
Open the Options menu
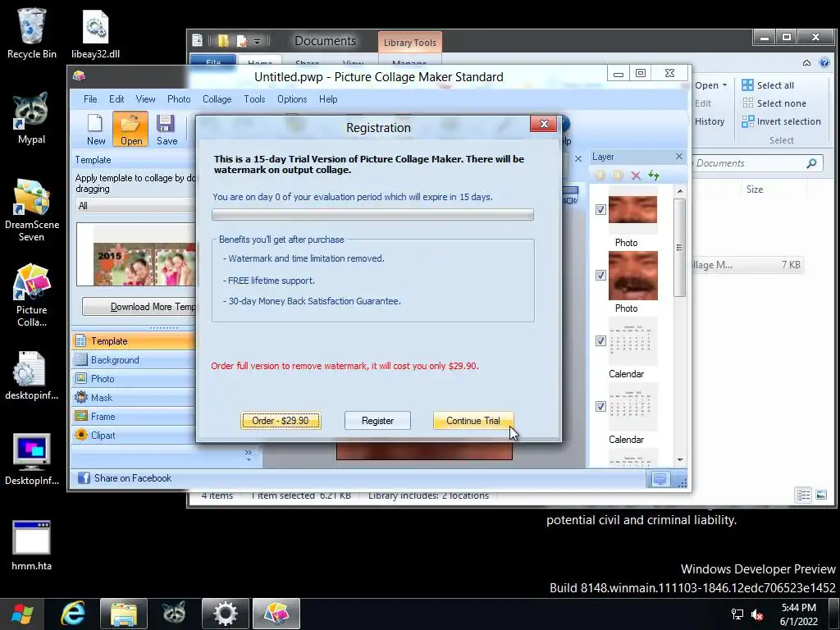292,99
